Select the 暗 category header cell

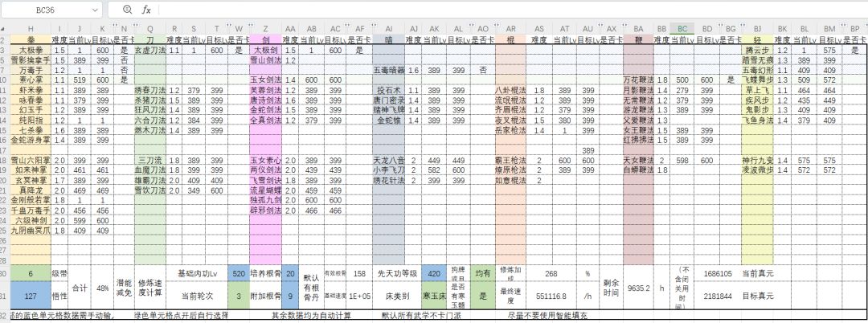(389, 40)
